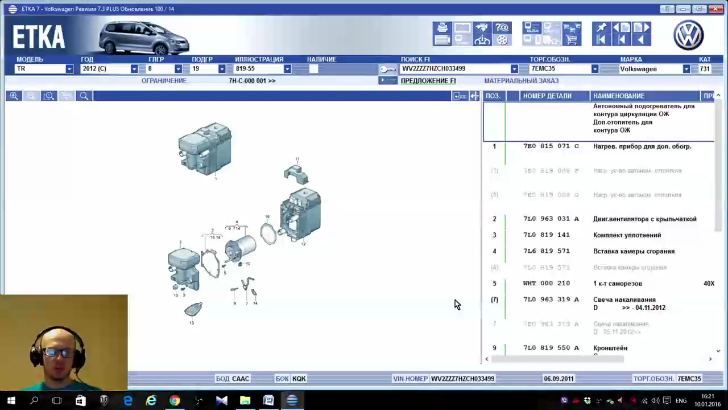Go to next page with the right page arrow

[x=641, y=28]
